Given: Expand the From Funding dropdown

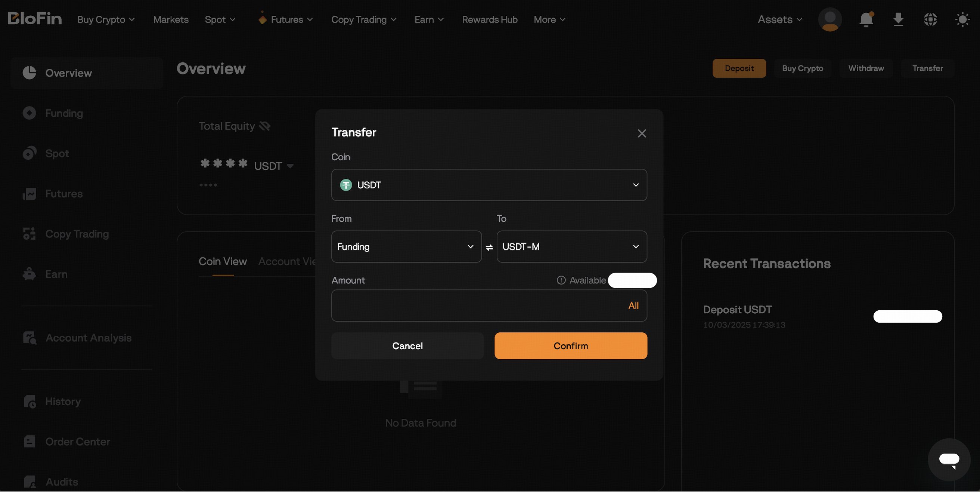Looking at the screenshot, I should [x=406, y=247].
